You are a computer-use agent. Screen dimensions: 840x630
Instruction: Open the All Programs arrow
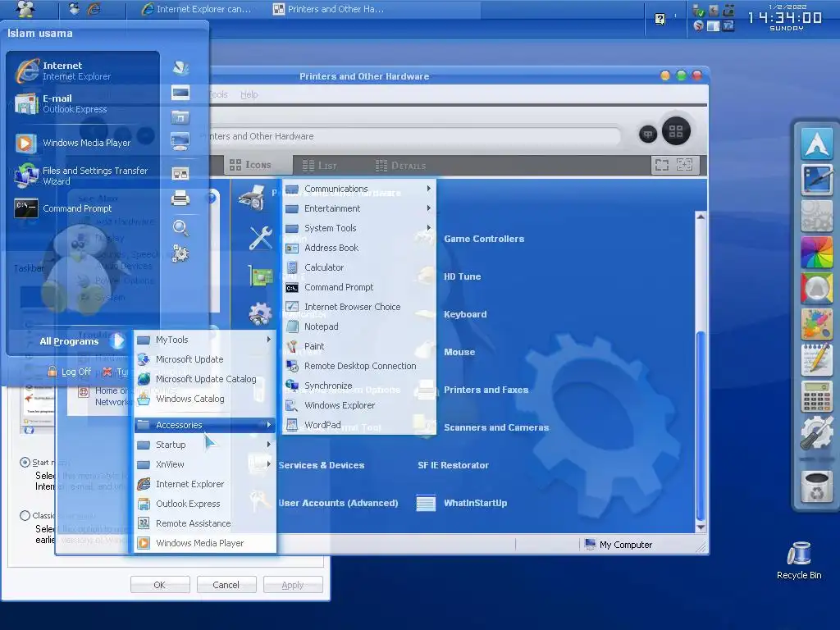pyautogui.click(x=117, y=341)
